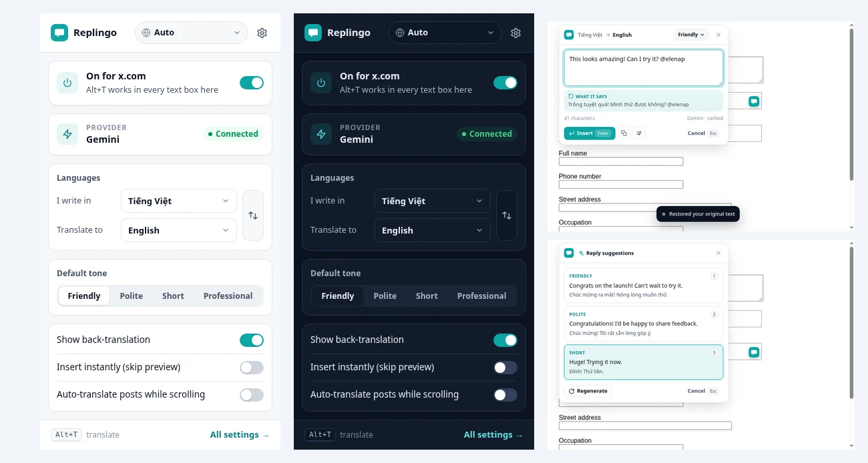This screenshot has height=463, width=868.
Task: Enable Insert instantly toggle in light panel
Action: click(x=252, y=368)
